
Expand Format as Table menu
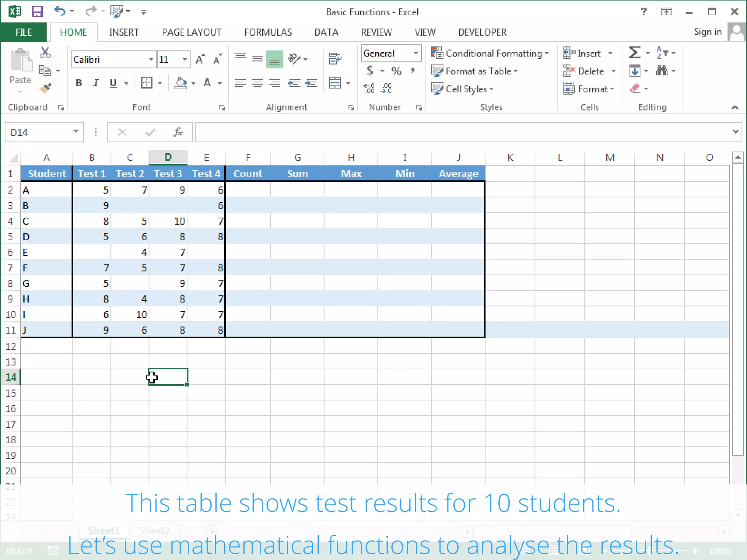tap(475, 71)
